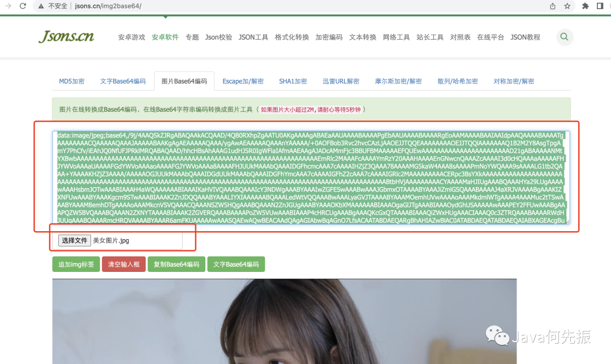Switch to Escape加/解密 tab

click(243, 81)
